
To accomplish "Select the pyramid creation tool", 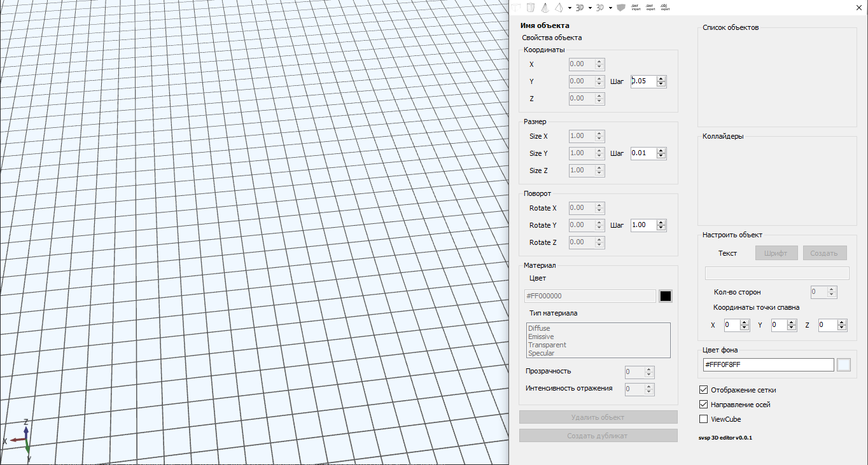I will (559, 7).
